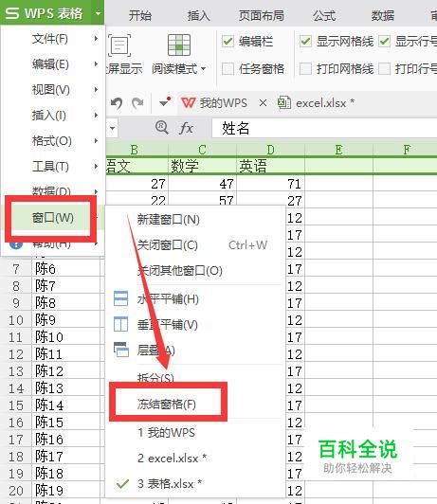Click the vertical tile icon in menu

(121, 324)
